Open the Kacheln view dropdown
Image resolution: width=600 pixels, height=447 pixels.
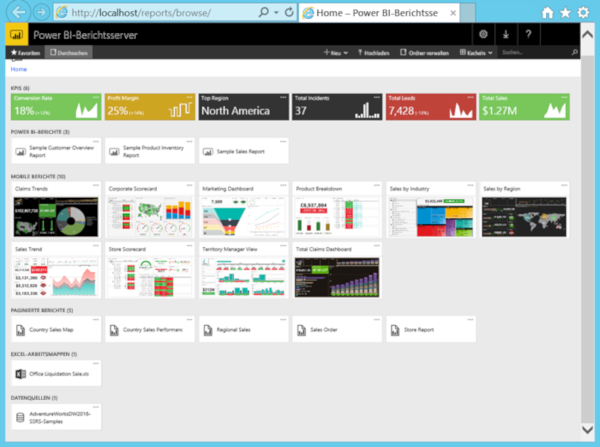pos(476,52)
